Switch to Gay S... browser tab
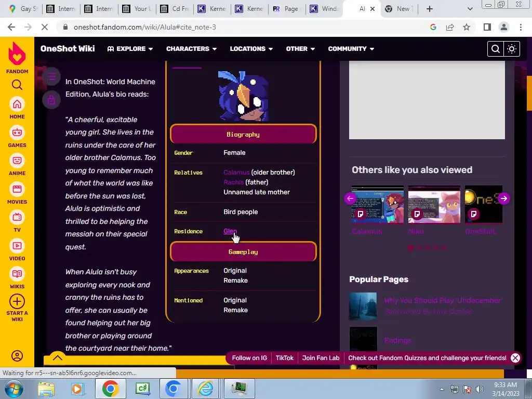Image resolution: width=532 pixels, height=399 pixels. coord(23,9)
